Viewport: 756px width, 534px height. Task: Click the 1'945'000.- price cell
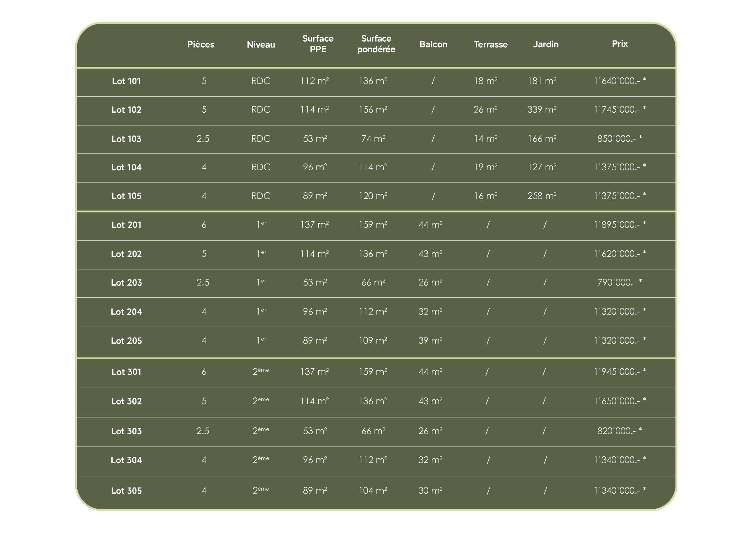coord(620,372)
